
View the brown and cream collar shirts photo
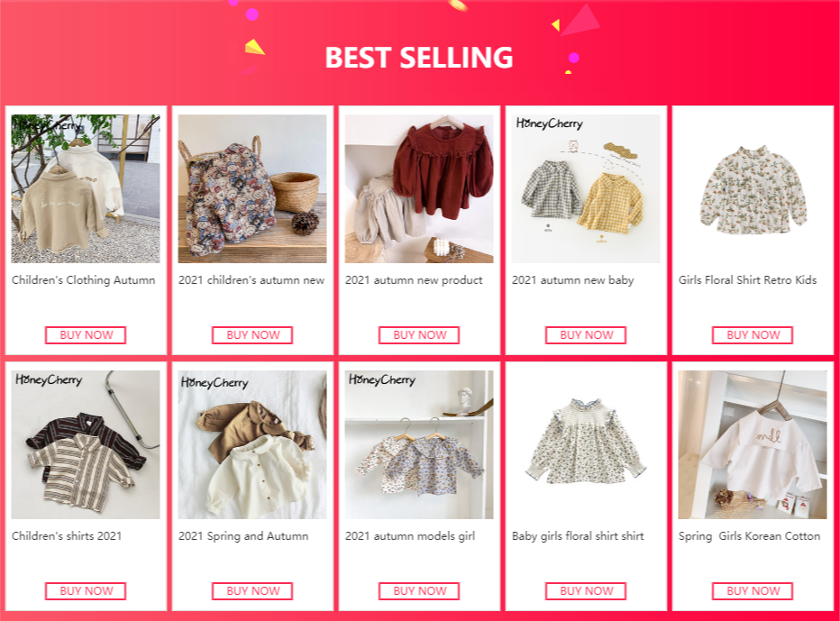252,444
